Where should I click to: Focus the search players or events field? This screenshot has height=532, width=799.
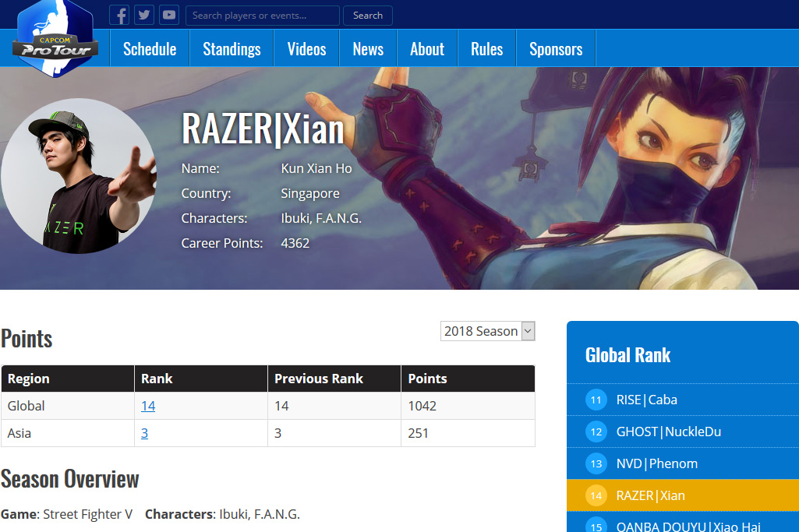[263, 16]
